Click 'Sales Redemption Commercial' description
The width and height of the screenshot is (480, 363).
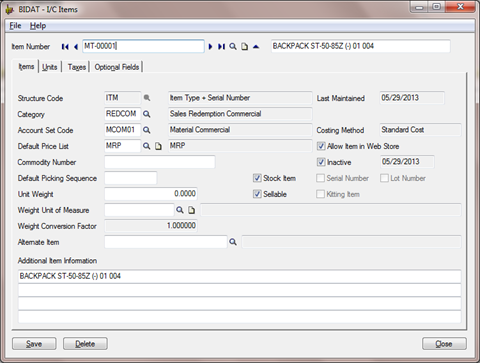[x=240, y=114]
